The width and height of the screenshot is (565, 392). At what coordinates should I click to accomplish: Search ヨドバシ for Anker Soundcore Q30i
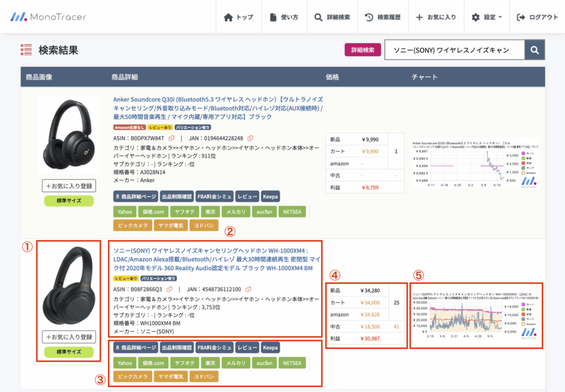204,225
